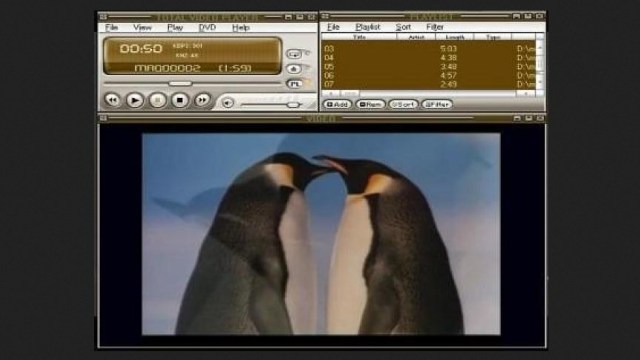Click the seek bar position handle
640x360 pixels.
click(180, 83)
